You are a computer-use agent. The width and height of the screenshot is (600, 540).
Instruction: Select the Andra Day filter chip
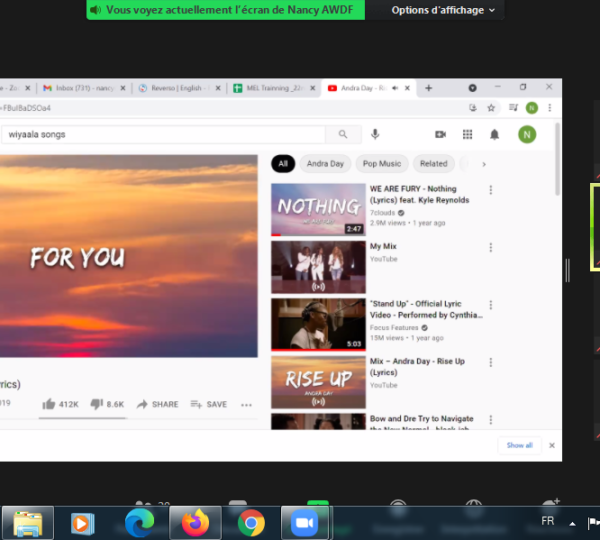pos(325,164)
